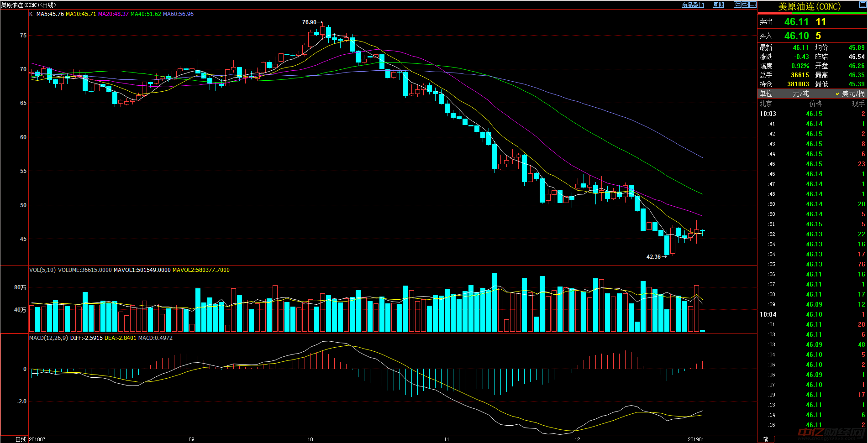The image size is (868, 443).
Task: Click the forward arrow navigation icon
Action: click(745, 5)
